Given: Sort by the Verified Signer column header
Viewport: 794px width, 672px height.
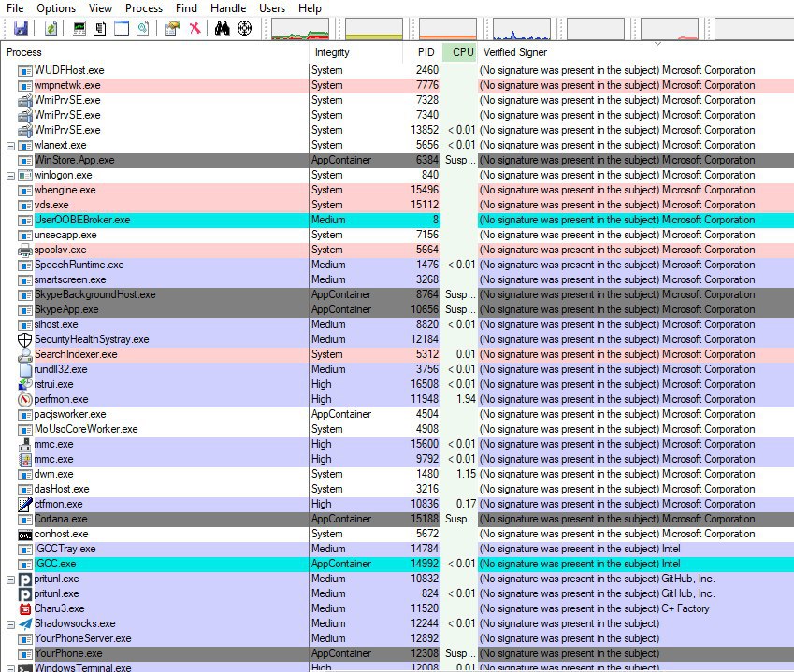Looking at the screenshot, I should (636, 52).
